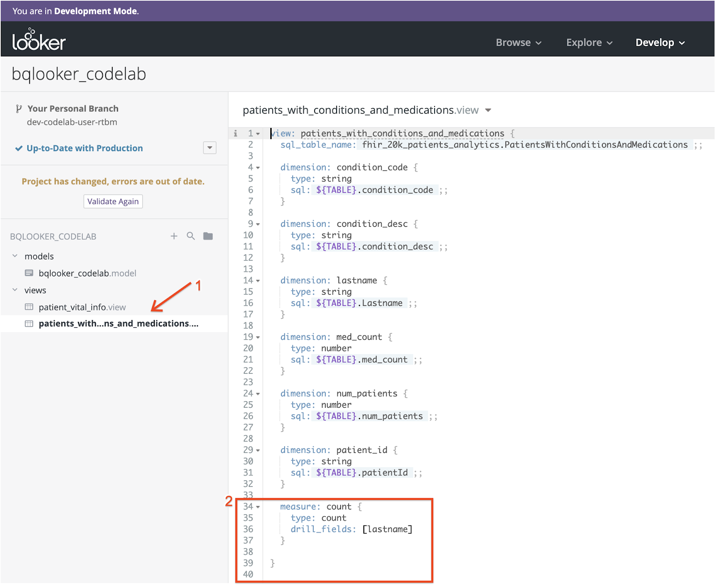
Task: Open patient_vital_info.view file
Action: click(x=82, y=307)
